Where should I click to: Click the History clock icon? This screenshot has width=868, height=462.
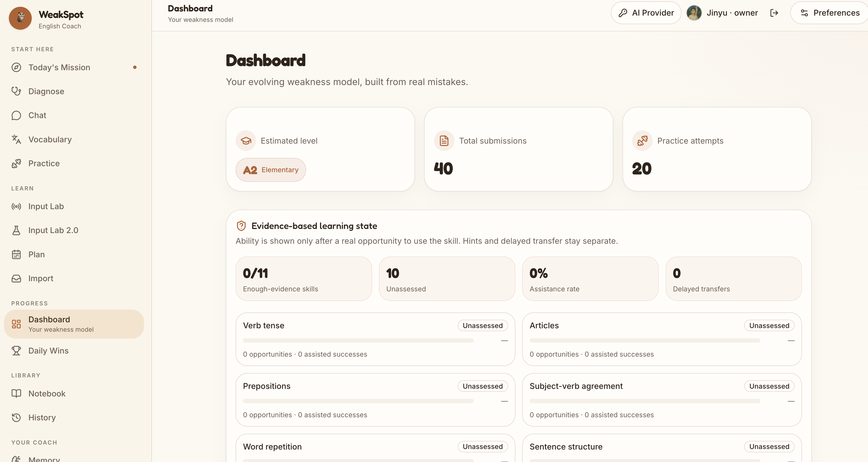point(16,418)
